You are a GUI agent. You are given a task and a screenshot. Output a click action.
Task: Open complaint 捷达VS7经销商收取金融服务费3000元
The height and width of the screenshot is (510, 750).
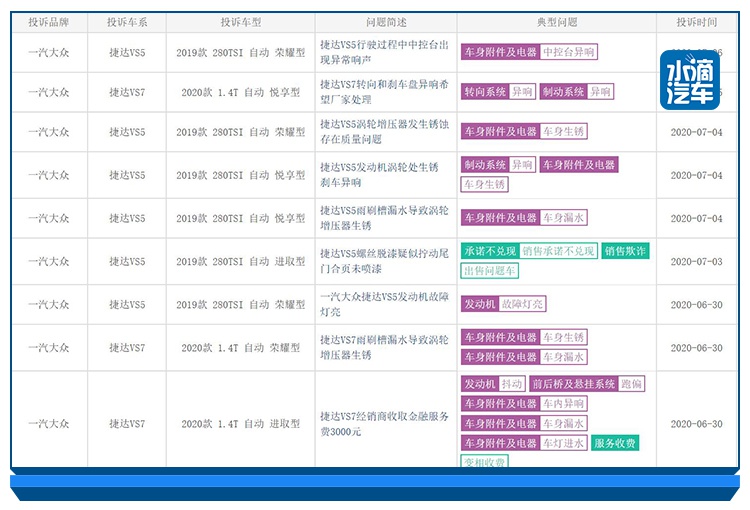pos(385,423)
